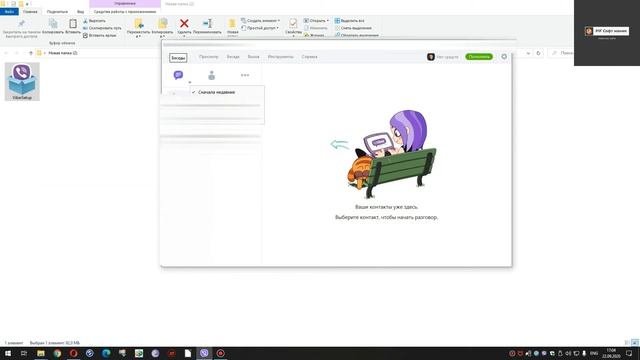Open the Viber More three-dots icon
This screenshot has height=360, width=640.
pos(245,75)
